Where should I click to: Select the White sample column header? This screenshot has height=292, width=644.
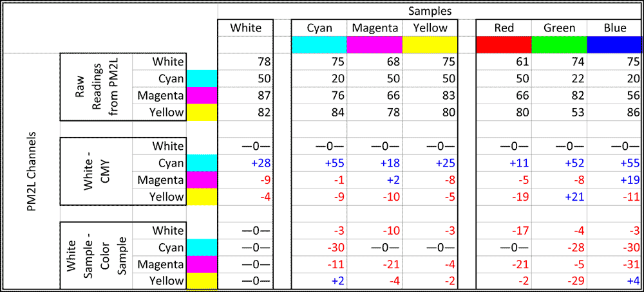point(245,28)
